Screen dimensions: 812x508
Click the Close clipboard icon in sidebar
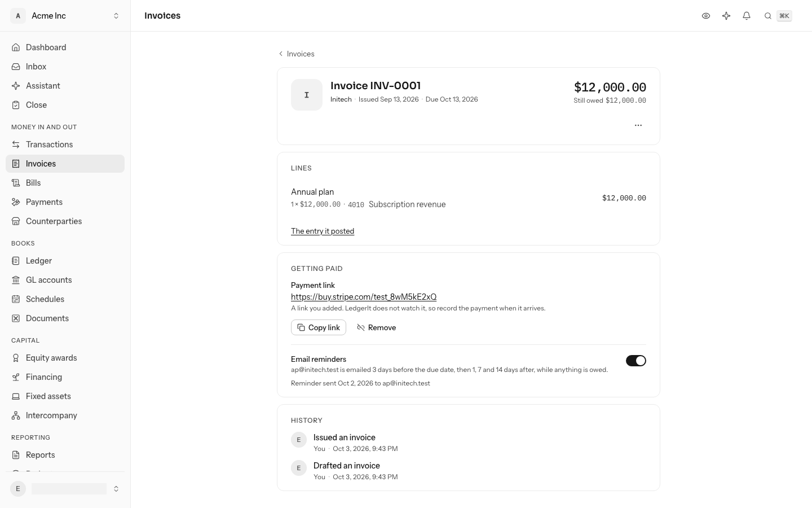(x=16, y=105)
